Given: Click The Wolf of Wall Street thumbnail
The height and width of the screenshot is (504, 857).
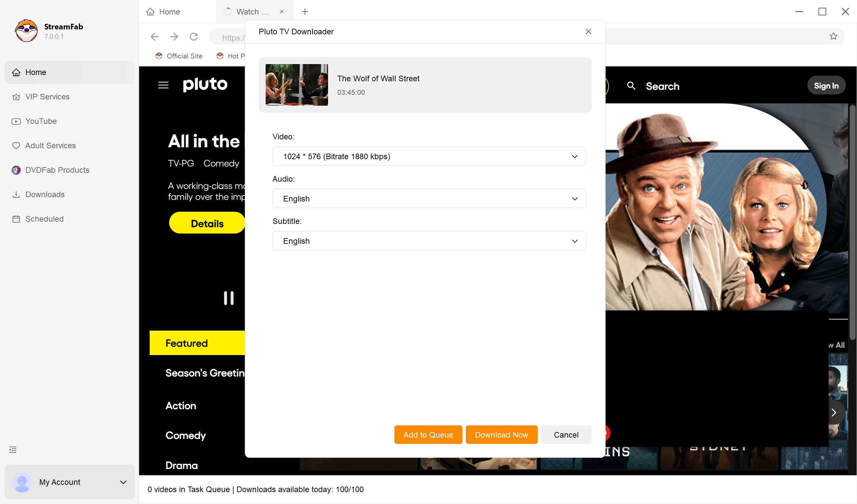Looking at the screenshot, I should coord(296,85).
